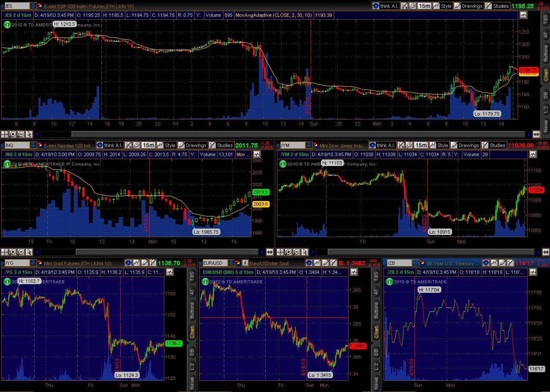The image size is (550, 392).
Task: Toggle the crosshair grid tool below the /YG chart
Action: (x=3, y=391)
